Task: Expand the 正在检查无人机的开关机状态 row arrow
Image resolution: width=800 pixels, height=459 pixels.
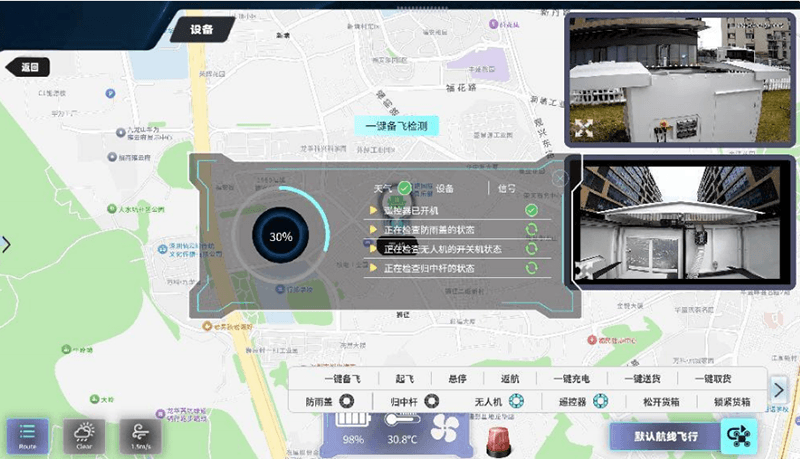Action: point(373,249)
